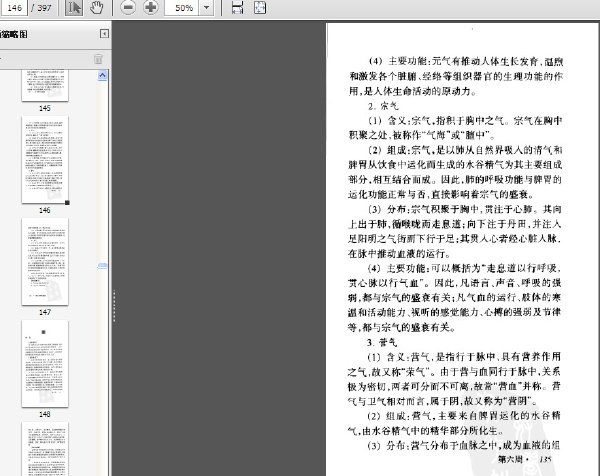
Task: Click heading text '2. 宗气'
Action: 383,106
